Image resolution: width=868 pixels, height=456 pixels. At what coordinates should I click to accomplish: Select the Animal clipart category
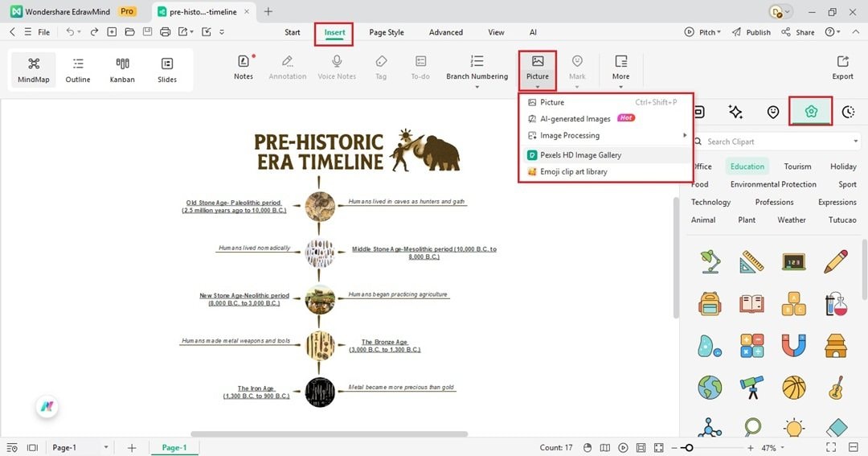click(x=703, y=220)
